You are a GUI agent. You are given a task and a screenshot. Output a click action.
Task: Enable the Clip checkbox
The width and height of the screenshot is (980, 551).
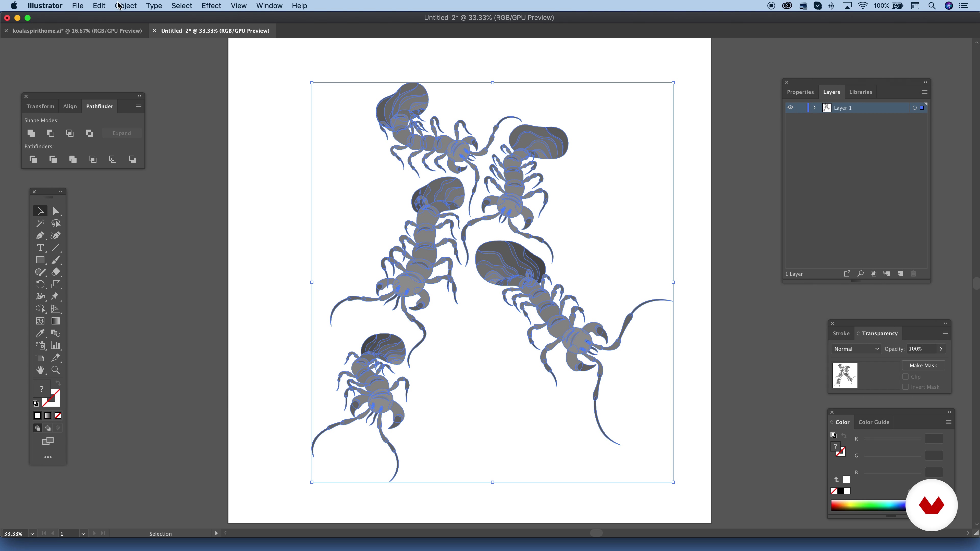coord(905,377)
